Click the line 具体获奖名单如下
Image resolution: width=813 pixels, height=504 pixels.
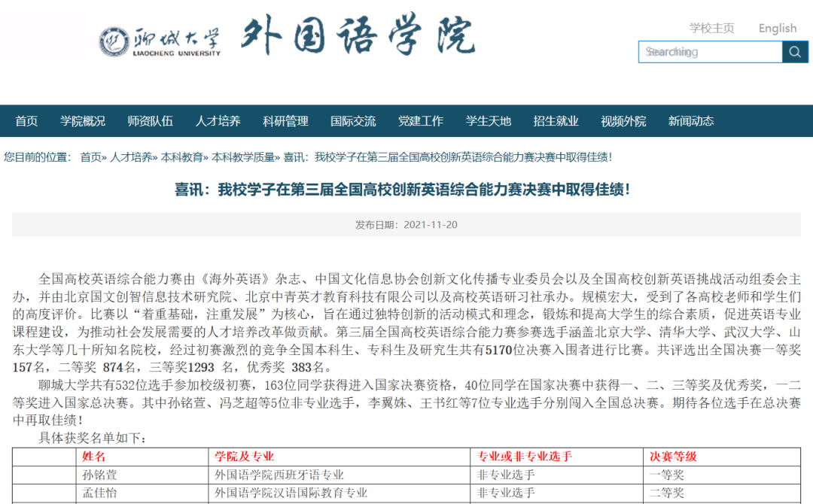pos(93,439)
